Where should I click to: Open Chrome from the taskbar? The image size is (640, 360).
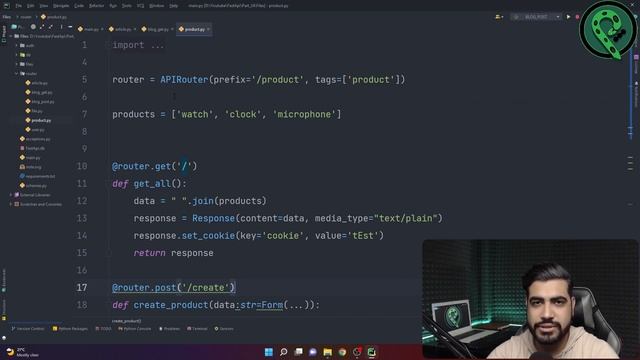[342, 352]
